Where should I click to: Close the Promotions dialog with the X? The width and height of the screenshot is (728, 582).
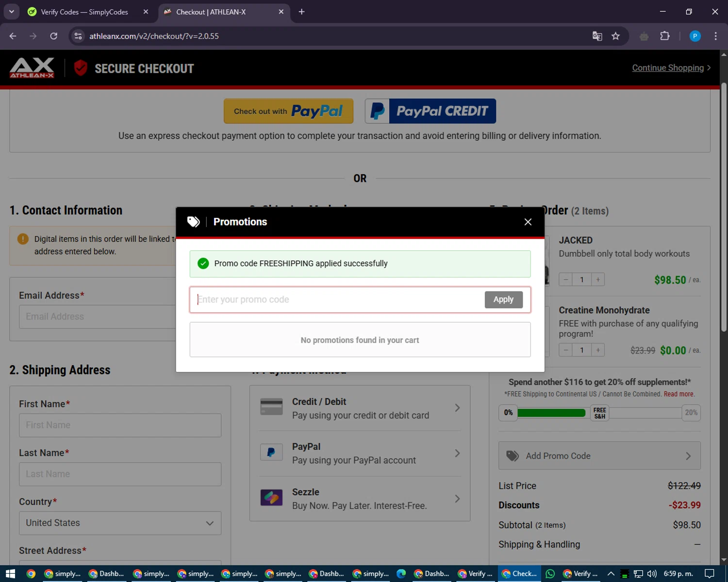click(x=528, y=222)
